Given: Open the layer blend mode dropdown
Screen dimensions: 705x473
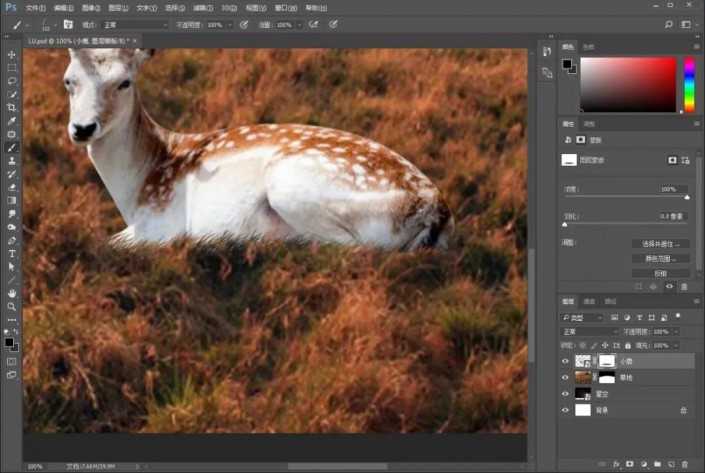Looking at the screenshot, I should [590, 331].
